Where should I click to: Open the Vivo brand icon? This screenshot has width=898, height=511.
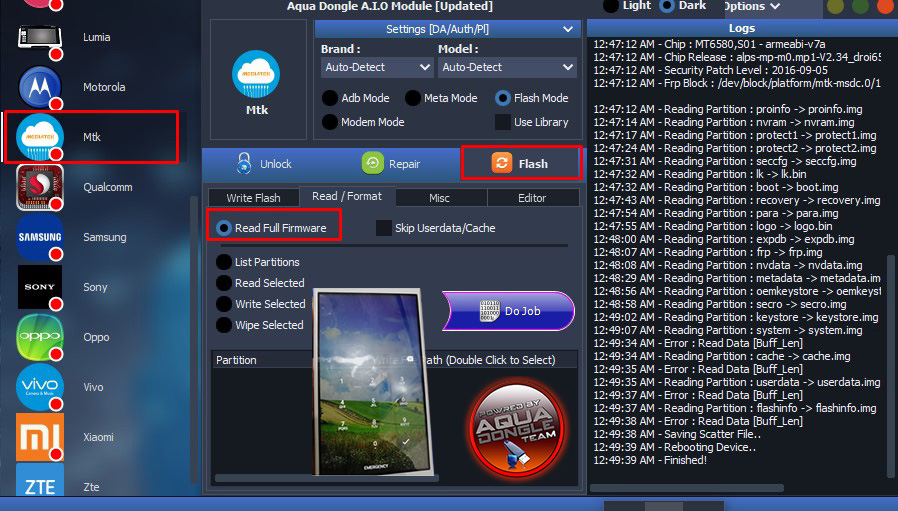tap(40, 387)
